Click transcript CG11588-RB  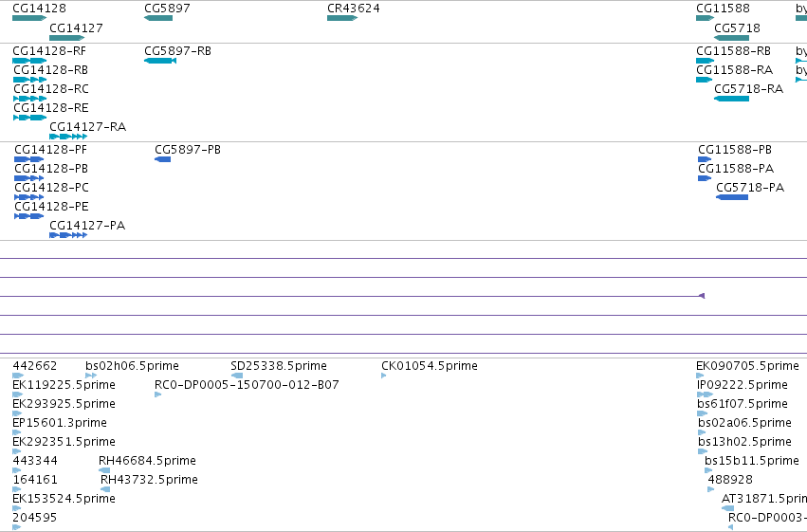point(706,61)
